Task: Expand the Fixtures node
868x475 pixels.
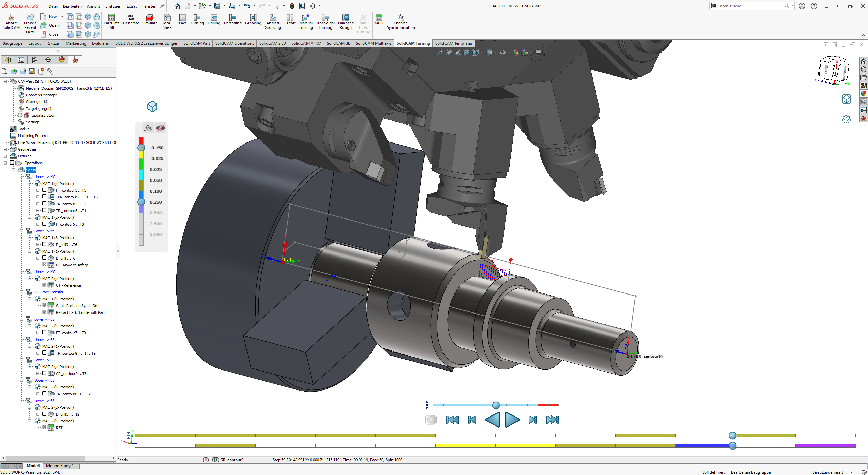Action: click(x=5, y=156)
